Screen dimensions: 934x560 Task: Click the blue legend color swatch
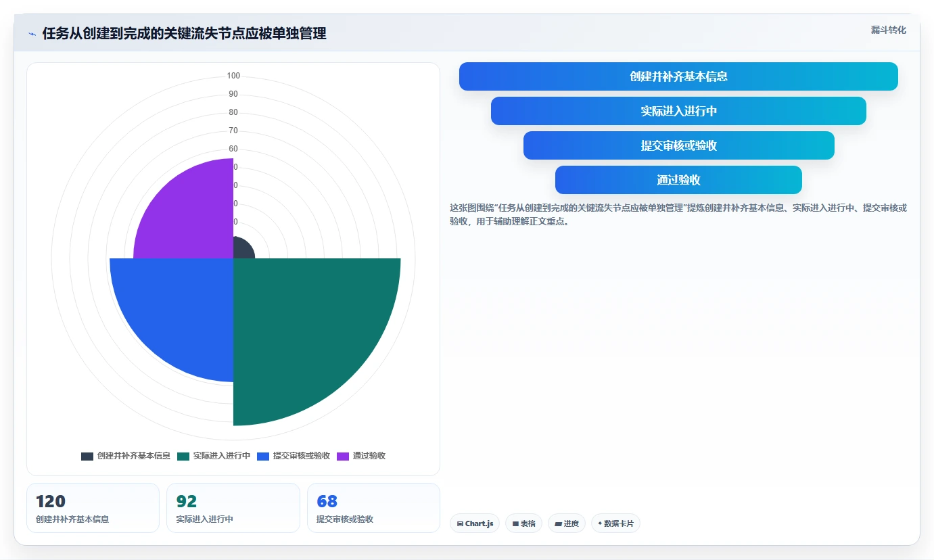click(263, 457)
